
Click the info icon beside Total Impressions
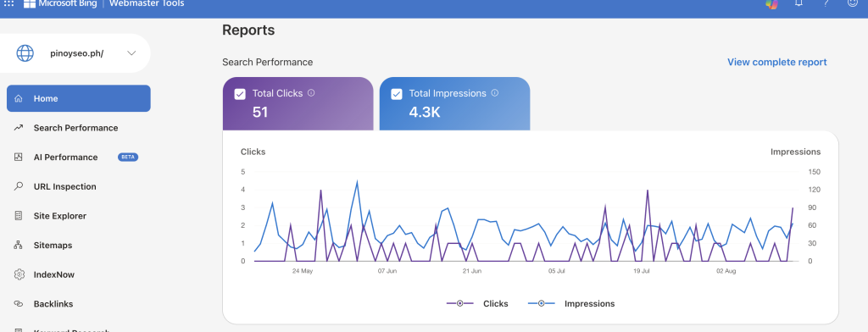pyautogui.click(x=495, y=93)
